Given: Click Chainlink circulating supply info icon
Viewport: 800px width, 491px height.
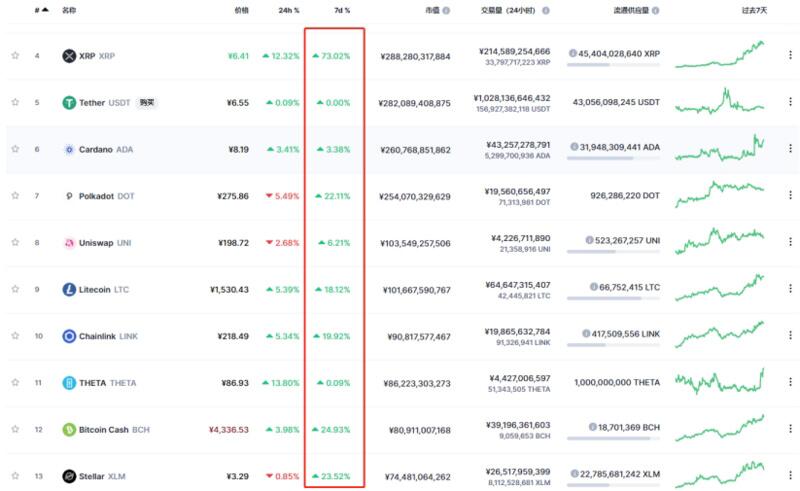Looking at the screenshot, I should (586, 334).
